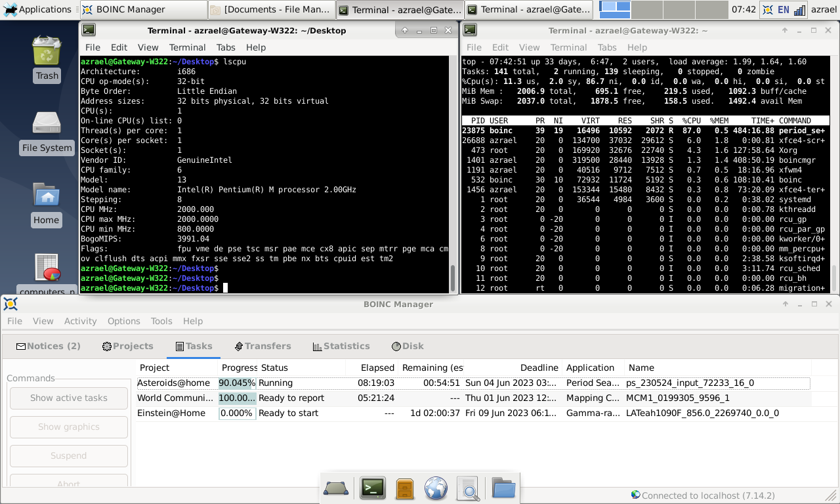Screen dimensions: 840x504
Task: Open the folder dock icon
Action: 503,488
